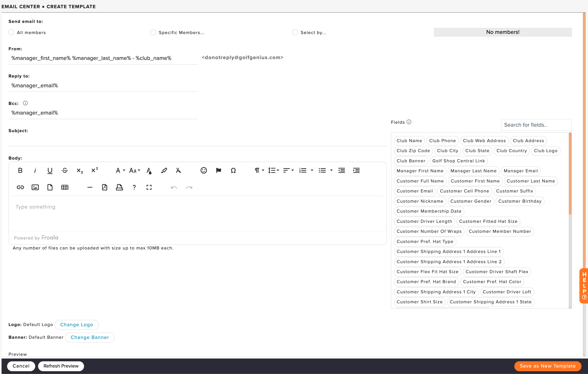Viewport: 588px width, 374px height.
Task: Insert the Club Name field tag
Action: coord(409,141)
